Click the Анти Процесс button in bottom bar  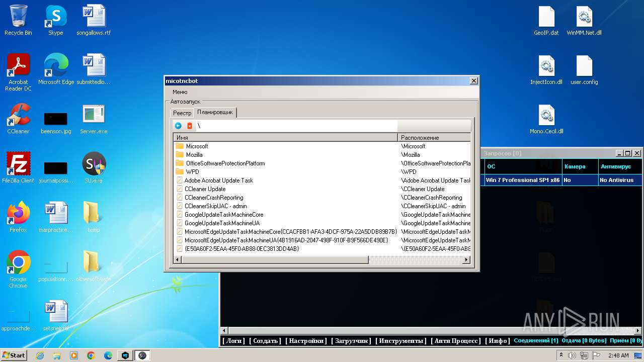tap(456, 341)
